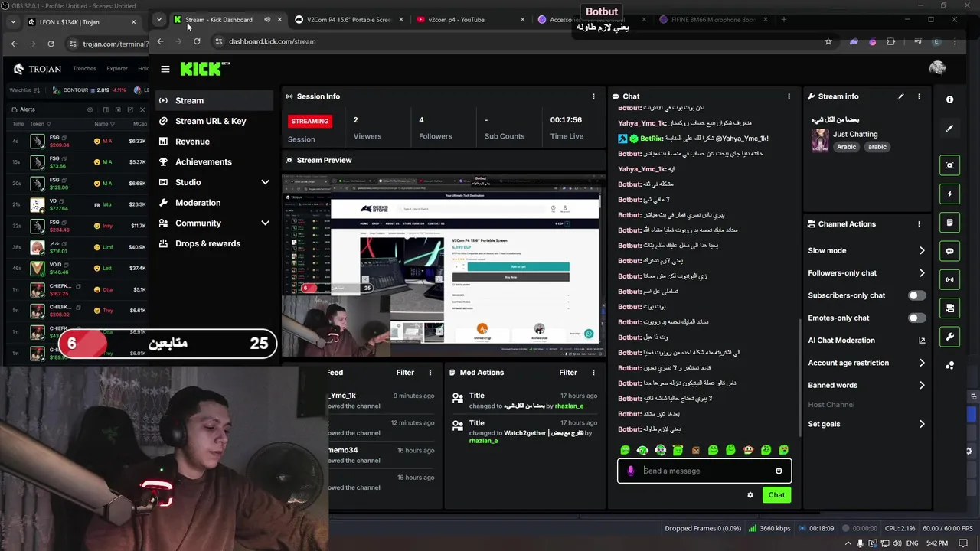
Task: Open activity feed Filter
Action: point(405,373)
